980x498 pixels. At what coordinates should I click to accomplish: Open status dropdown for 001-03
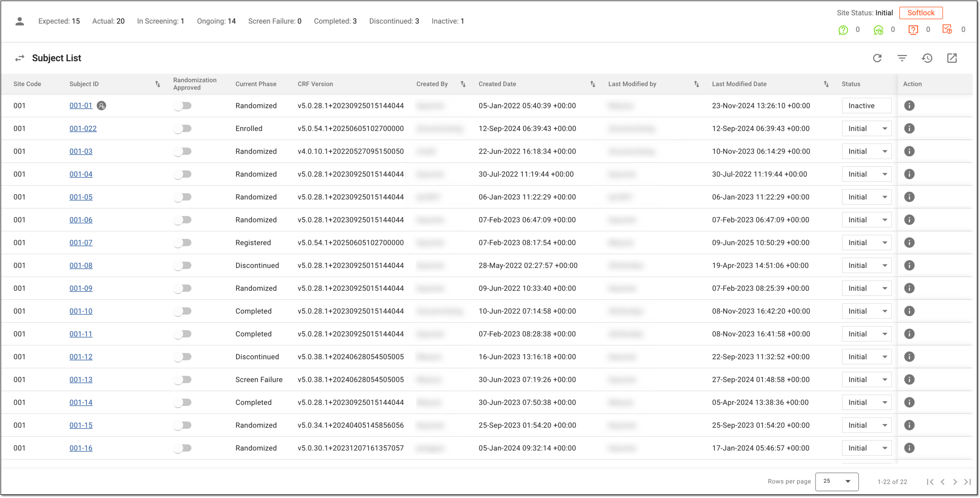867,151
